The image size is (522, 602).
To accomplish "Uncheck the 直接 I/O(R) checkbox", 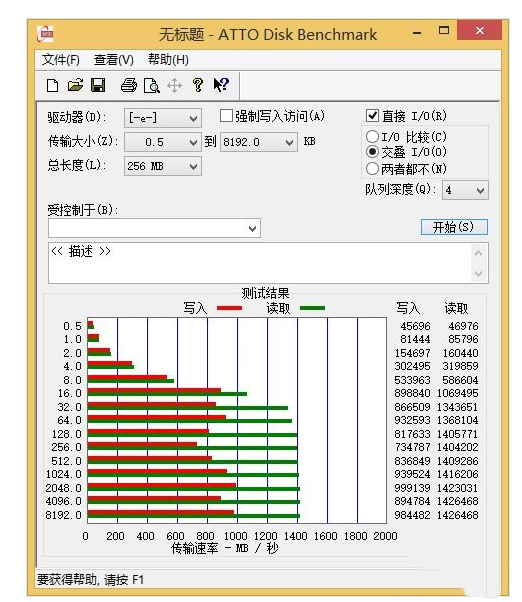I will (372, 116).
